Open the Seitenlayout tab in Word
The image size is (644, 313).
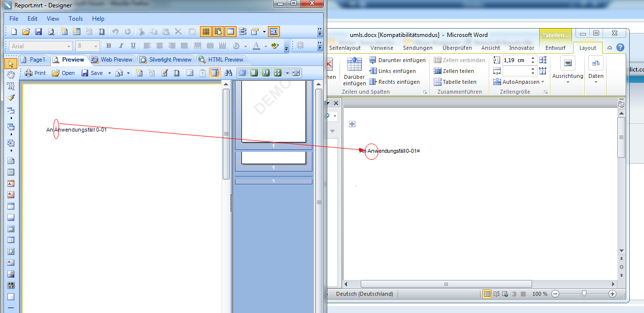pyautogui.click(x=345, y=48)
